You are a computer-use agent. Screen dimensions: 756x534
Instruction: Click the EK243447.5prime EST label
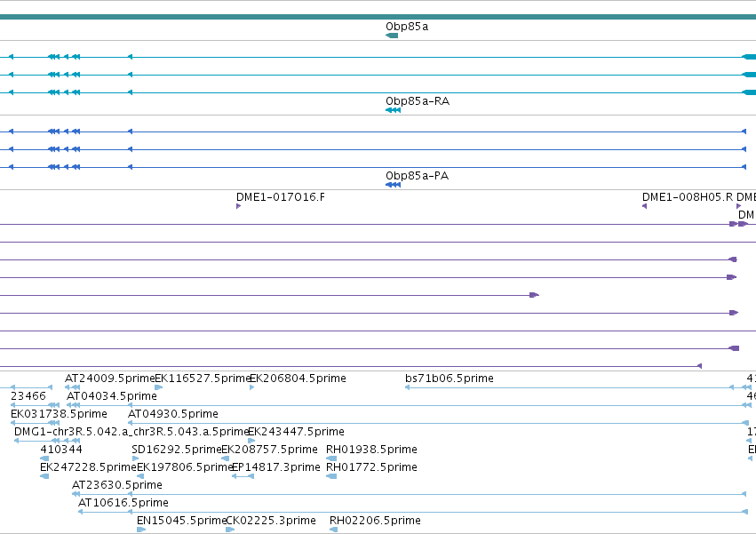coord(296,432)
